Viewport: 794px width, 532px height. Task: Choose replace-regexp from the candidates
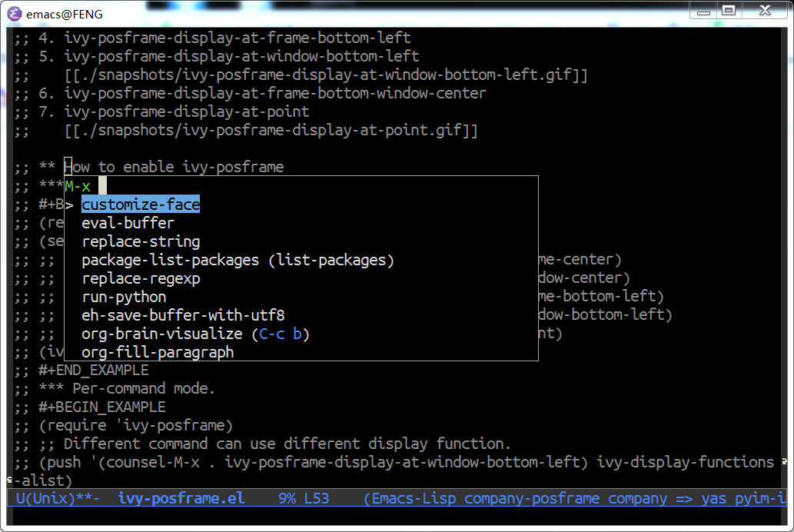click(141, 278)
